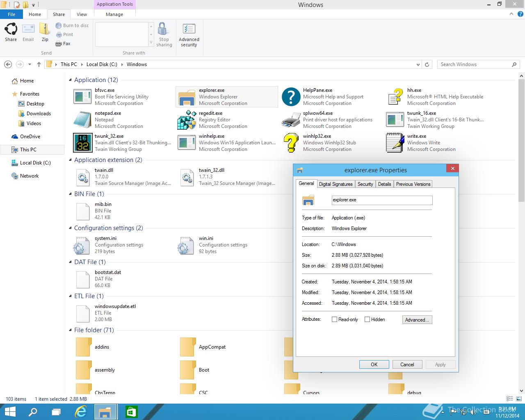Select the winhlp32.exe yellow question icon
The height and width of the screenshot is (420, 525).
(x=291, y=143)
